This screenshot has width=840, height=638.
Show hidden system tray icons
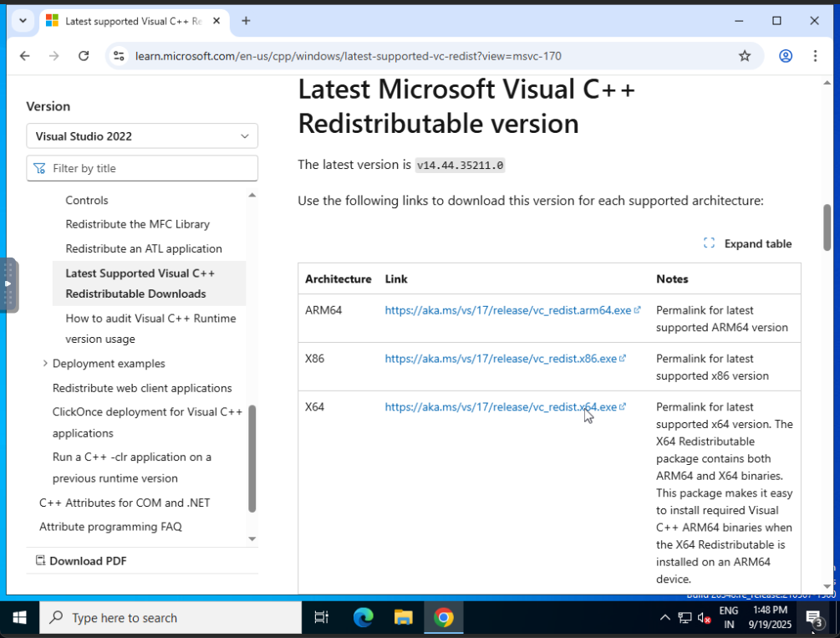(664, 618)
